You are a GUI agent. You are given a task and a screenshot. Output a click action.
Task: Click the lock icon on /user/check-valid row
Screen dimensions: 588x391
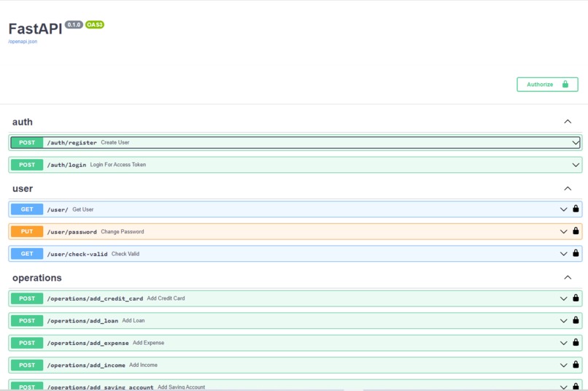[x=576, y=253]
